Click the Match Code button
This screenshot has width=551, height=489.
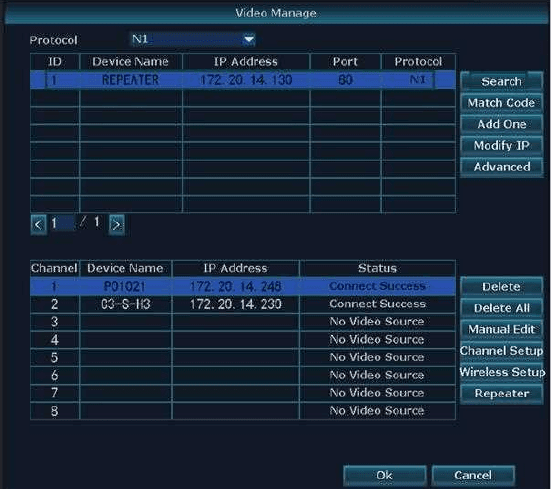tap(501, 103)
